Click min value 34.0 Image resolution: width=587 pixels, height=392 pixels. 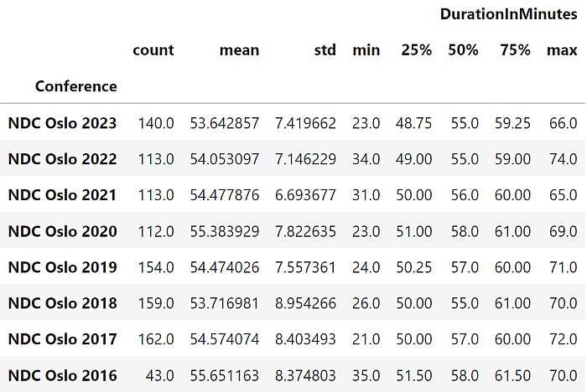click(366, 159)
